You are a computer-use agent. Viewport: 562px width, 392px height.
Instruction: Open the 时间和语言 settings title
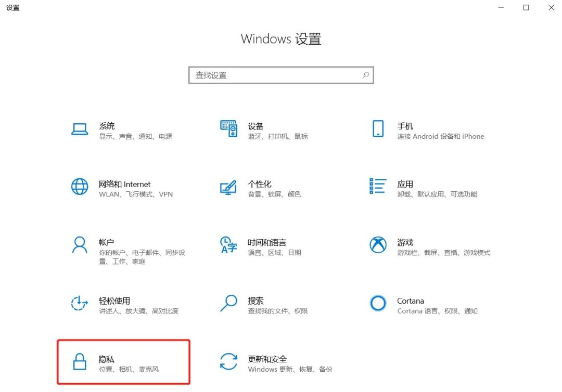(x=267, y=242)
